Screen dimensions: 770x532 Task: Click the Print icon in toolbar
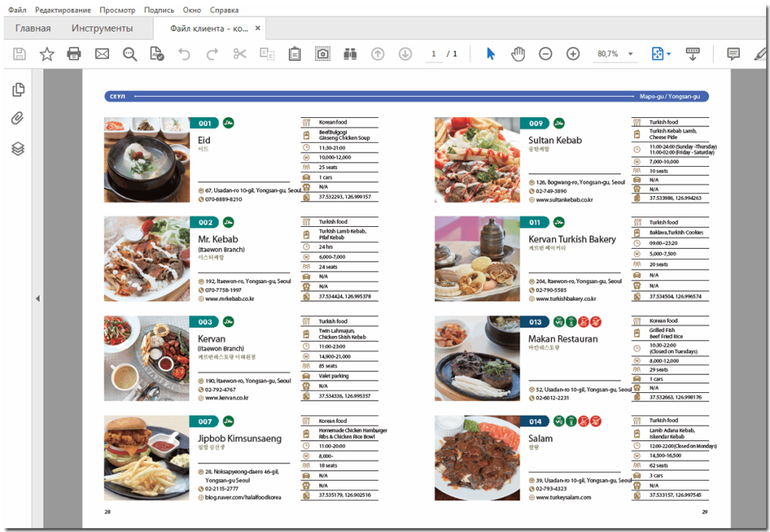(x=74, y=54)
